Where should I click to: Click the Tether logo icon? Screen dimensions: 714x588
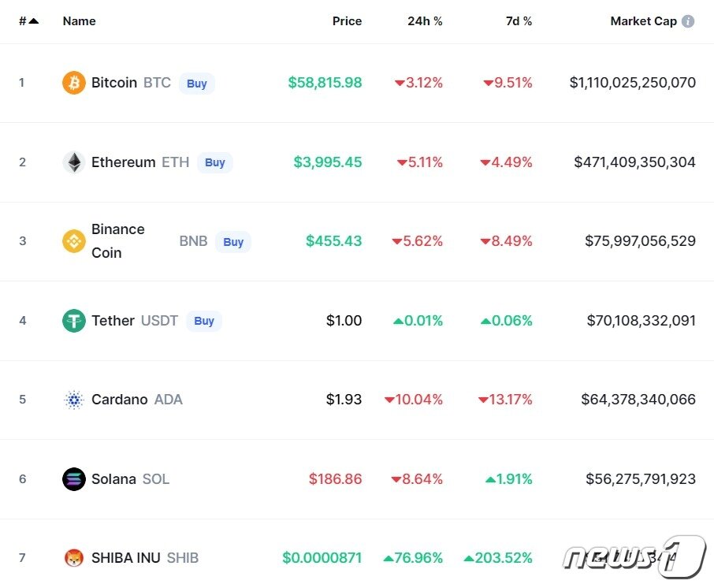(73, 321)
